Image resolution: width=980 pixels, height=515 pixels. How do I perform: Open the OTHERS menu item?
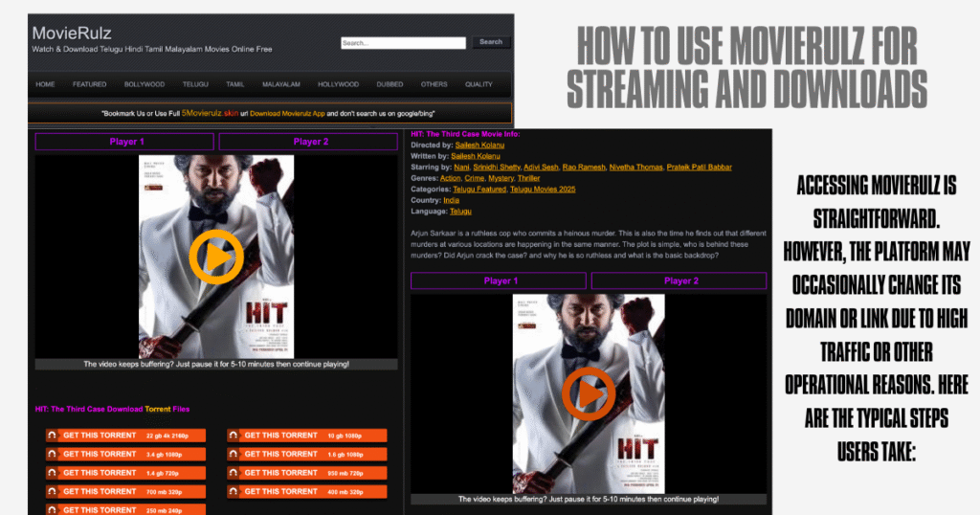[x=434, y=84]
